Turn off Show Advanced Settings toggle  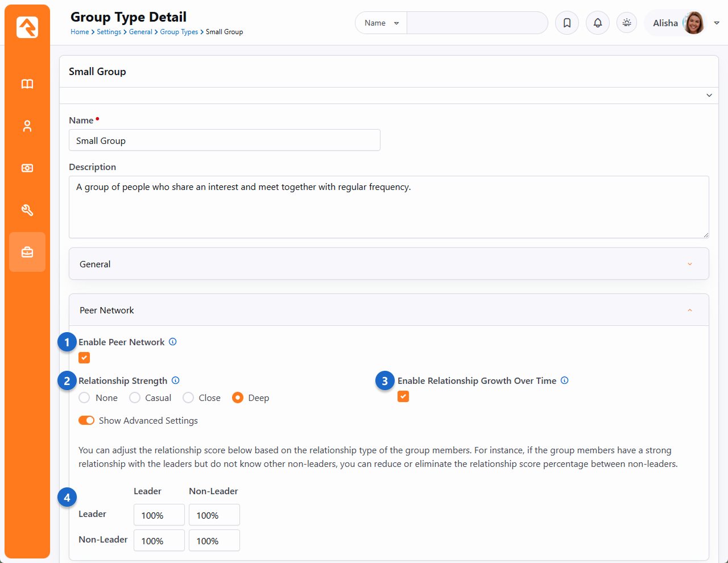pyautogui.click(x=86, y=421)
